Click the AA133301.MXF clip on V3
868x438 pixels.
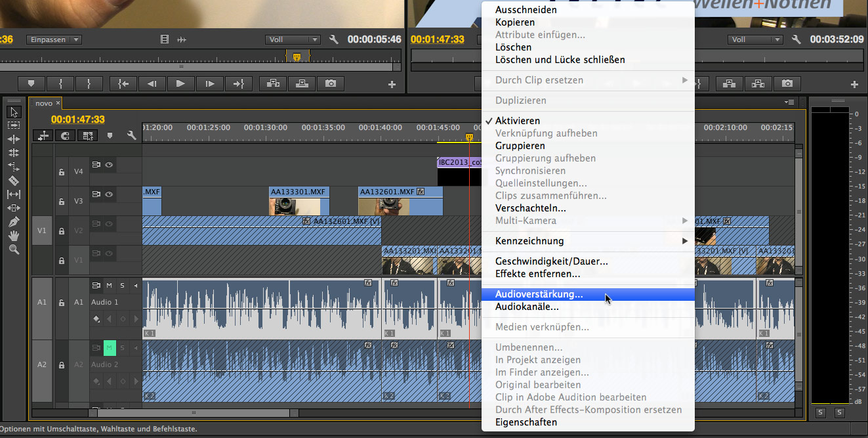coord(299,201)
